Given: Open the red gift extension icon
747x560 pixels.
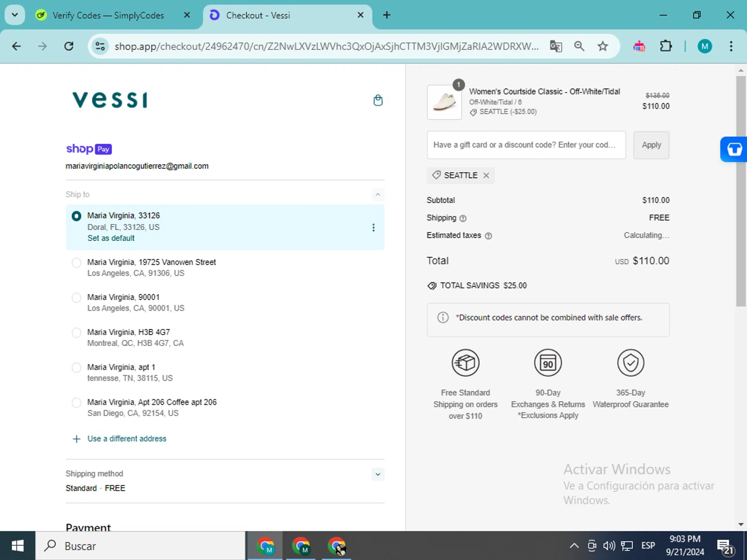Looking at the screenshot, I should (x=639, y=46).
